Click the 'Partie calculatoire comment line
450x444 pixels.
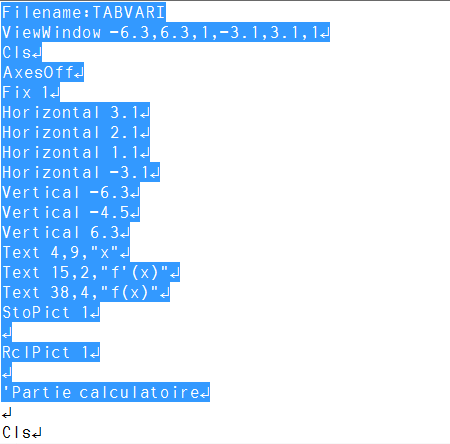106,392
